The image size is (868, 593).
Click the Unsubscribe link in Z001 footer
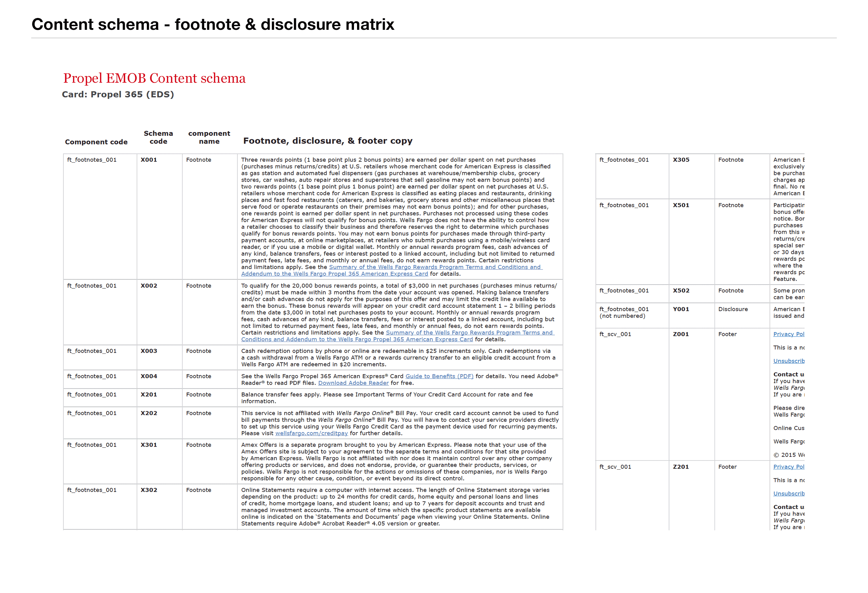pyautogui.click(x=788, y=361)
